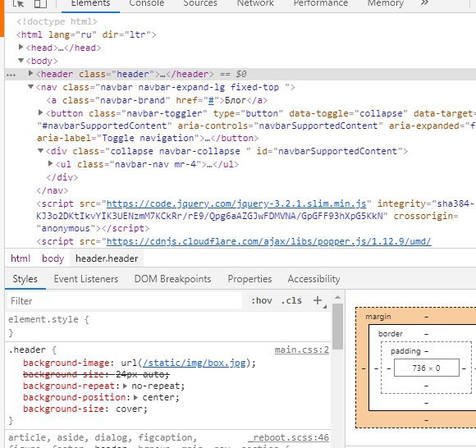Viewport: 476px width, 448px height.
Task: Expand the background-repeat shorthand triangle
Action: [125, 386]
